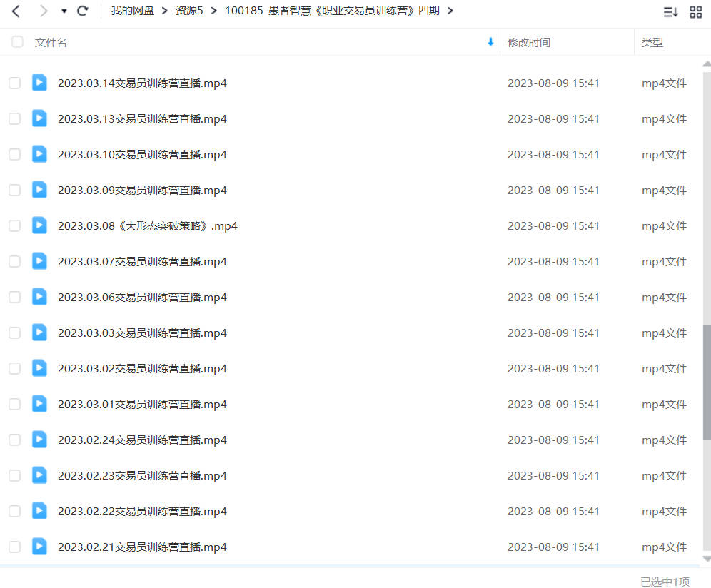The image size is (711, 588).
Task: Check the box for 2023.03.03 file
Action: pyautogui.click(x=14, y=333)
